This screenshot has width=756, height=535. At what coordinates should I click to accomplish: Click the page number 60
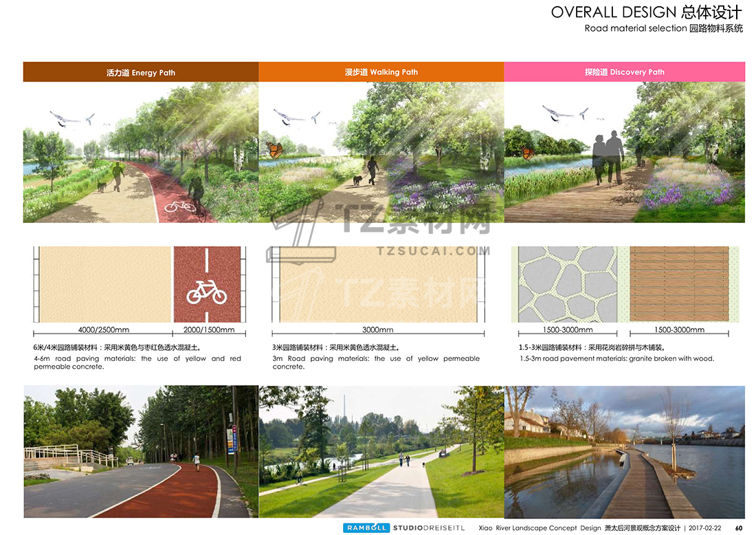[x=739, y=528]
